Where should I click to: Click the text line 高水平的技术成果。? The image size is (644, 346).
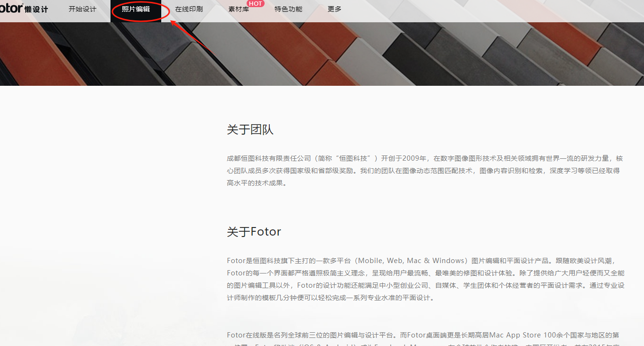tap(257, 183)
